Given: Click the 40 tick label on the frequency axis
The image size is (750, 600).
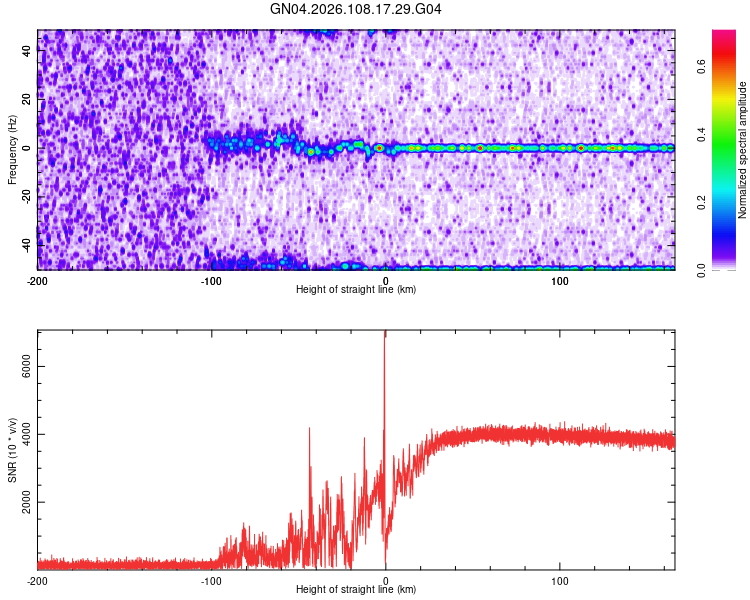Looking at the screenshot, I should (x=27, y=51).
